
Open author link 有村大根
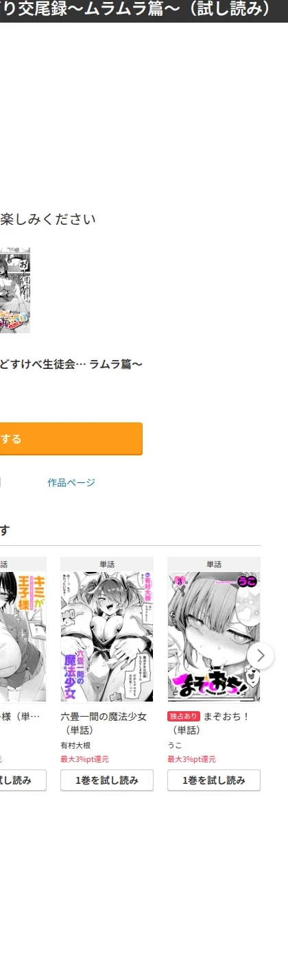[75, 745]
